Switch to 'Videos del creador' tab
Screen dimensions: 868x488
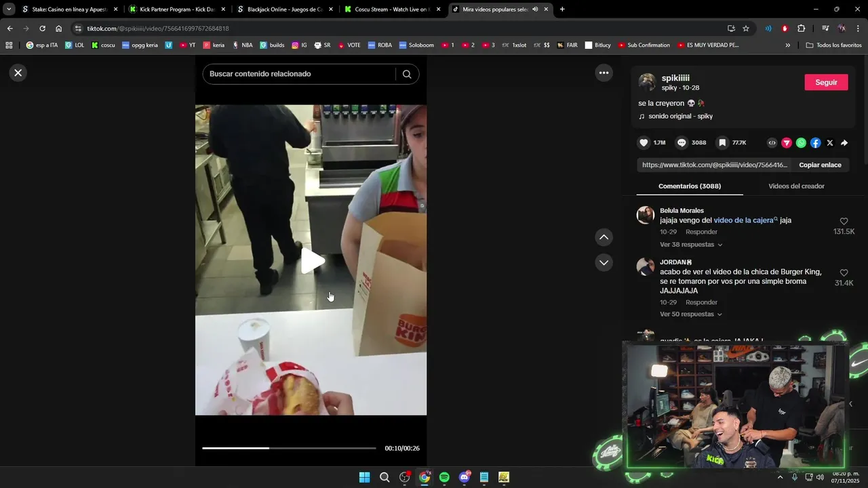tap(796, 186)
